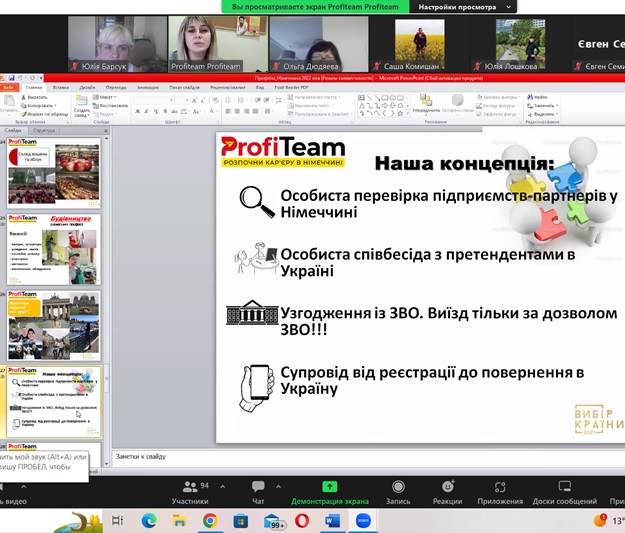625x533 pixels.
Task: Open Microsoft Edge from the taskbar
Action: pyautogui.click(x=149, y=521)
